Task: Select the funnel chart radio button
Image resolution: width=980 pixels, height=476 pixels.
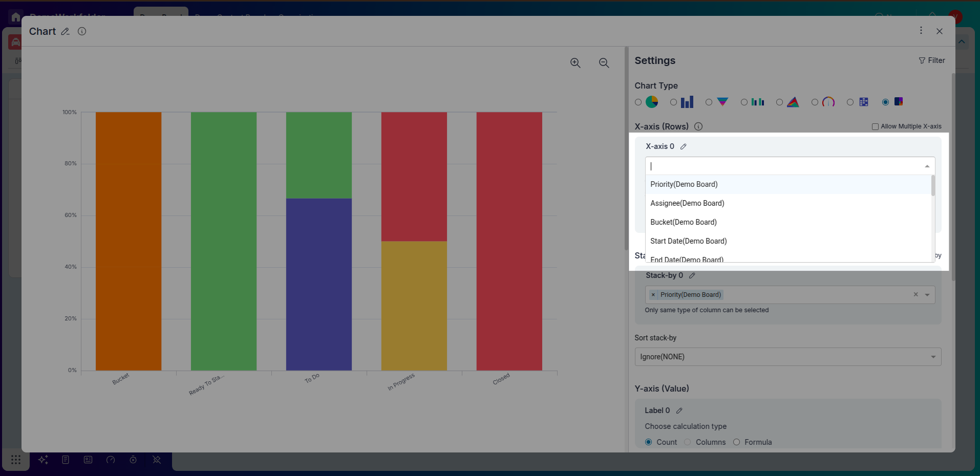Action: point(709,102)
